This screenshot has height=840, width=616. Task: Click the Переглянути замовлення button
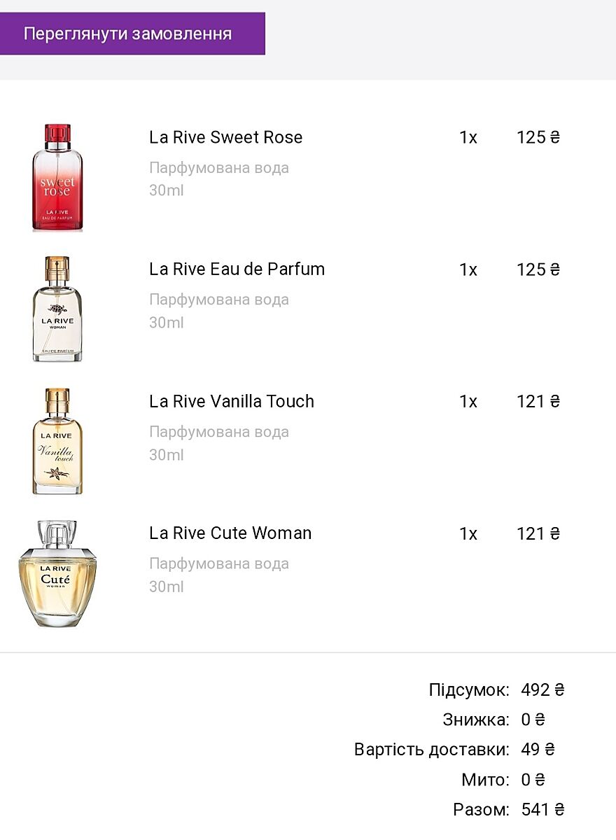[x=132, y=34]
